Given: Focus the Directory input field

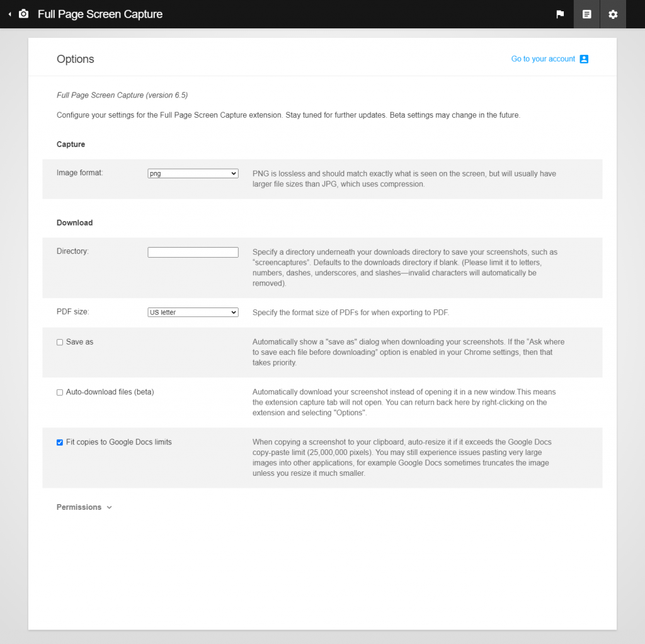Looking at the screenshot, I should [193, 252].
